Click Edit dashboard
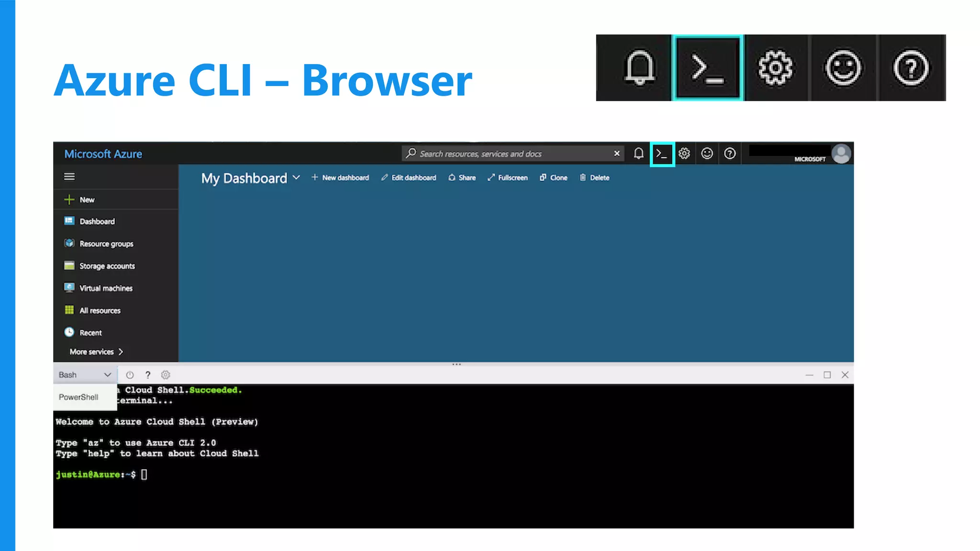Screen dimensions: 980x551 [409, 177]
